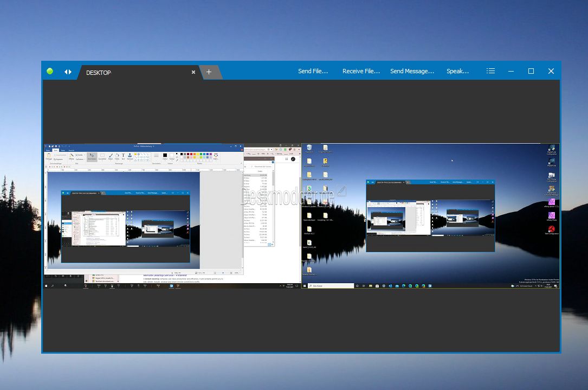This screenshot has width=588, height=390.
Task: Open a new session tab with plus
Action: pyautogui.click(x=209, y=72)
